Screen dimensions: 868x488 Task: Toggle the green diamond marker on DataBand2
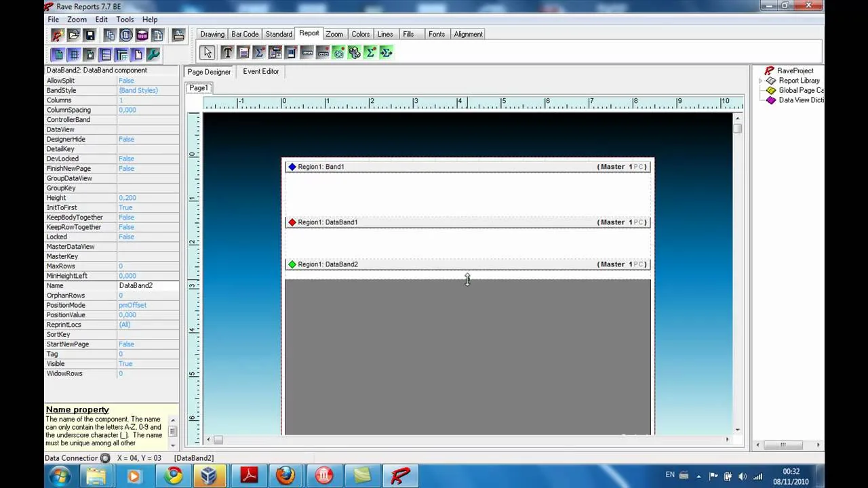pos(292,264)
